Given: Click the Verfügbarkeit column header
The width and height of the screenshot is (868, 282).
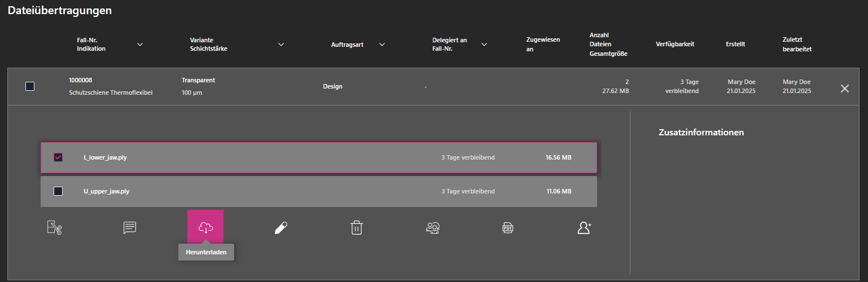Looking at the screenshot, I should [x=675, y=44].
